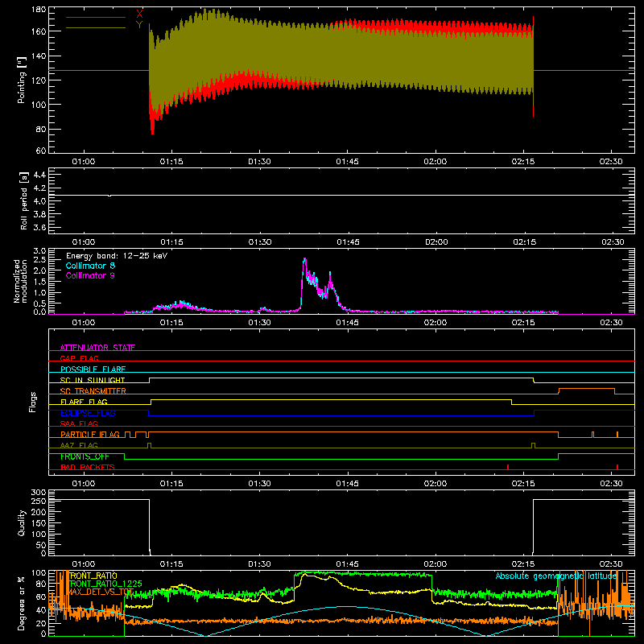This screenshot has width=644, height=644.
Task: Click the SC_TRANSMITTER label
Action: pyautogui.click(x=93, y=391)
